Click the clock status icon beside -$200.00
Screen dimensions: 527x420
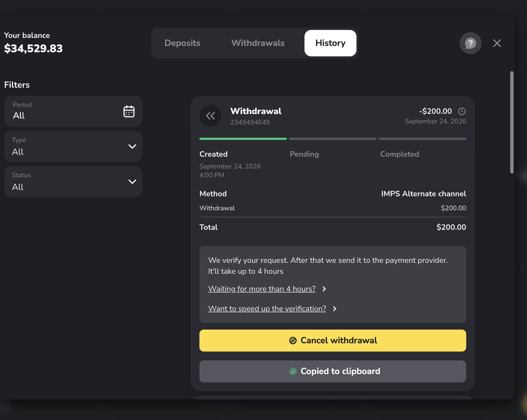(x=462, y=111)
